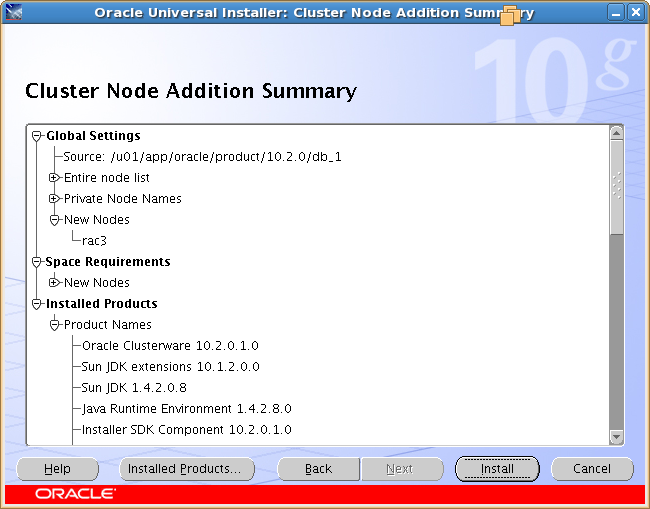
Task: Expand the Entire node list node
Action: pos(54,178)
